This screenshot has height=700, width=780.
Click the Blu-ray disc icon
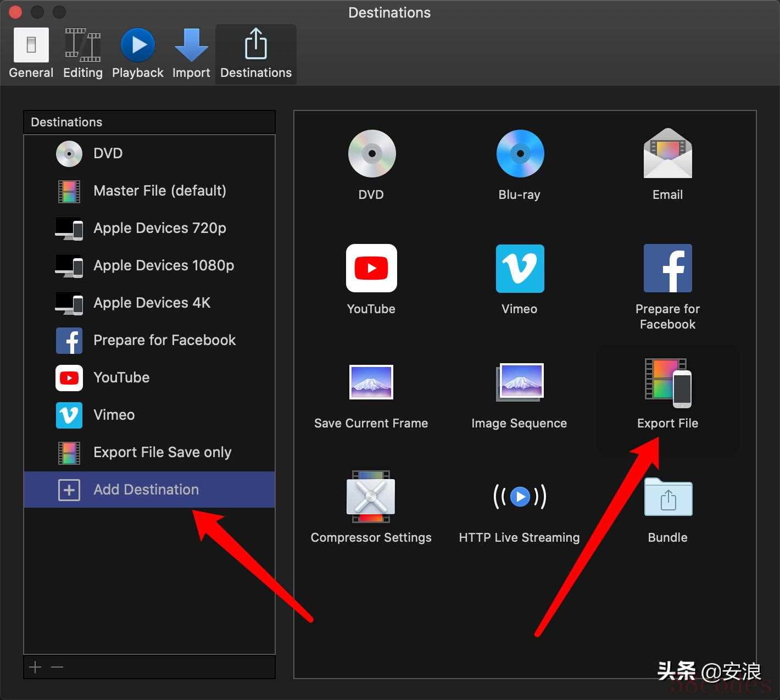520,154
